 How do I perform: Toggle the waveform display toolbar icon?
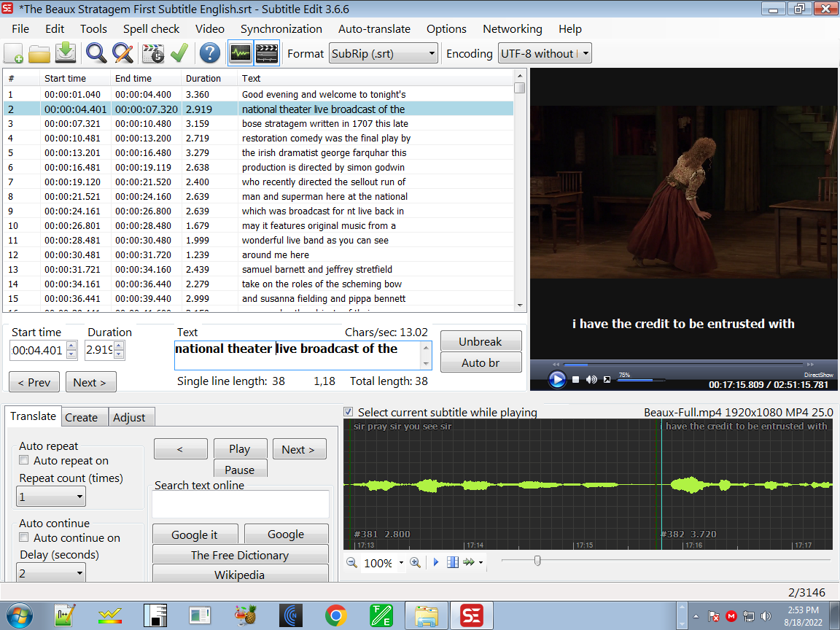(241, 53)
